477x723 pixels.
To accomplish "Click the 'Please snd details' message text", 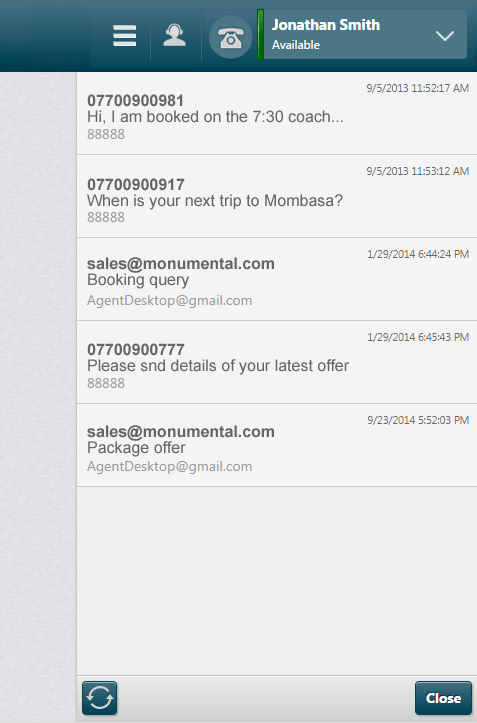I will [x=218, y=366].
